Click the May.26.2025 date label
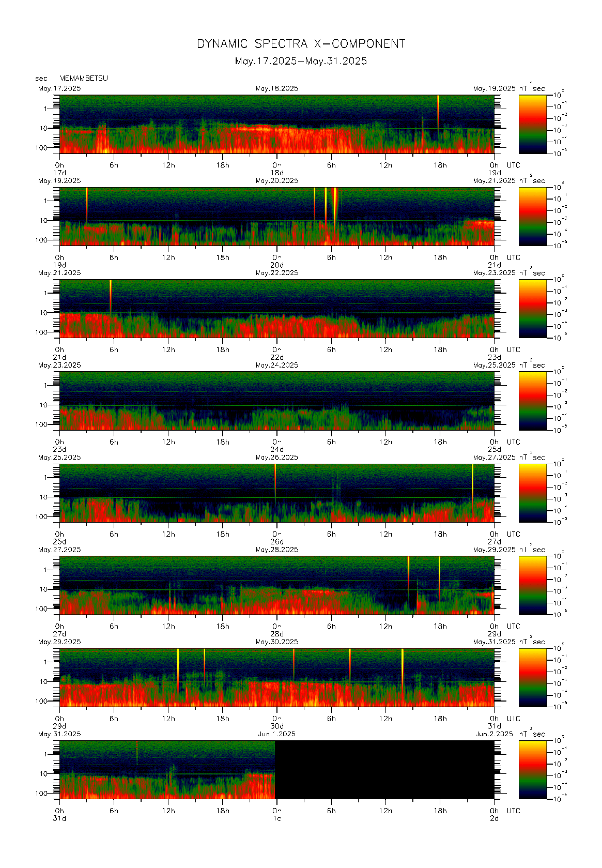Viewport: 602px width, 868px height. click(x=277, y=458)
